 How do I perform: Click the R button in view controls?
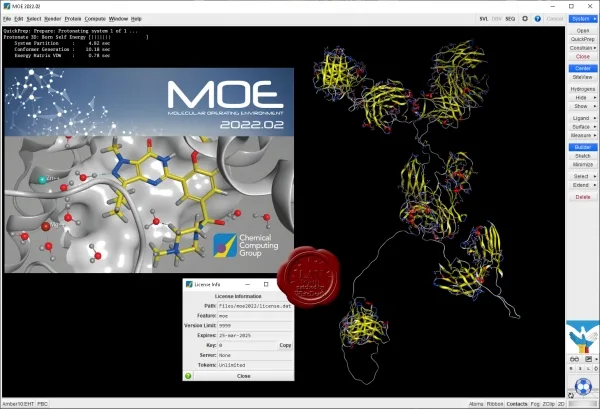coord(571,368)
